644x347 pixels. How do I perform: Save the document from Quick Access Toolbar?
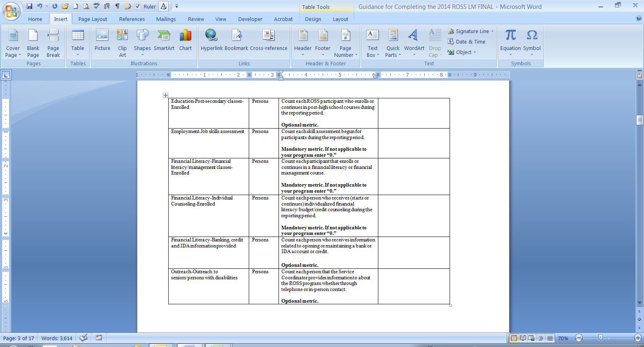[x=29, y=6]
